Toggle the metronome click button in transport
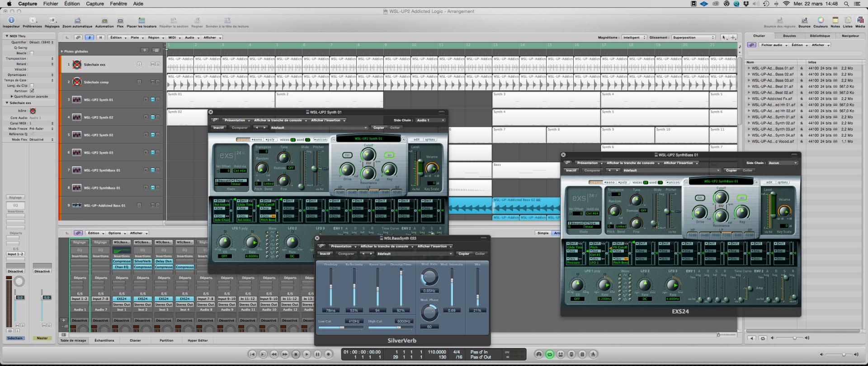The width and height of the screenshot is (868, 366). tap(594, 354)
